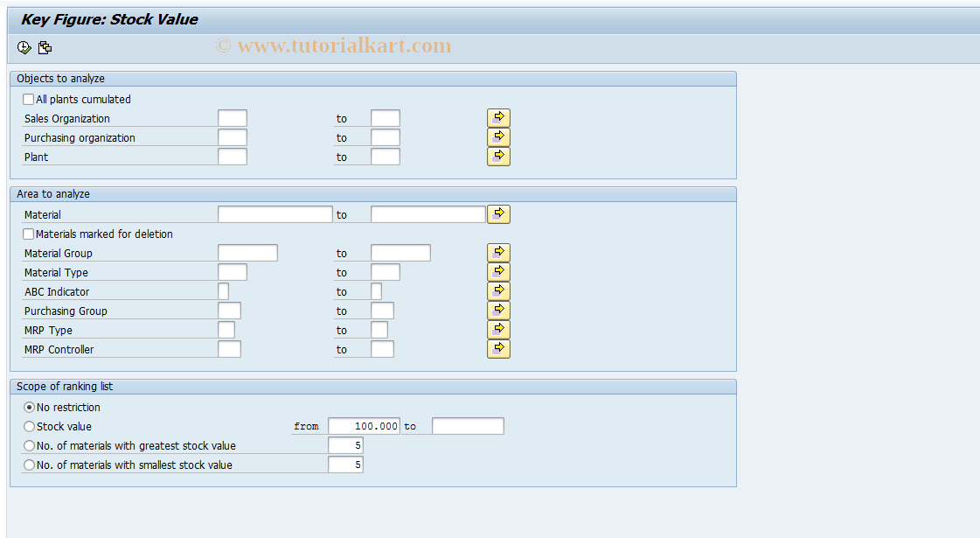980x538 pixels.
Task: Open multiple selection for Plant
Action: (498, 156)
